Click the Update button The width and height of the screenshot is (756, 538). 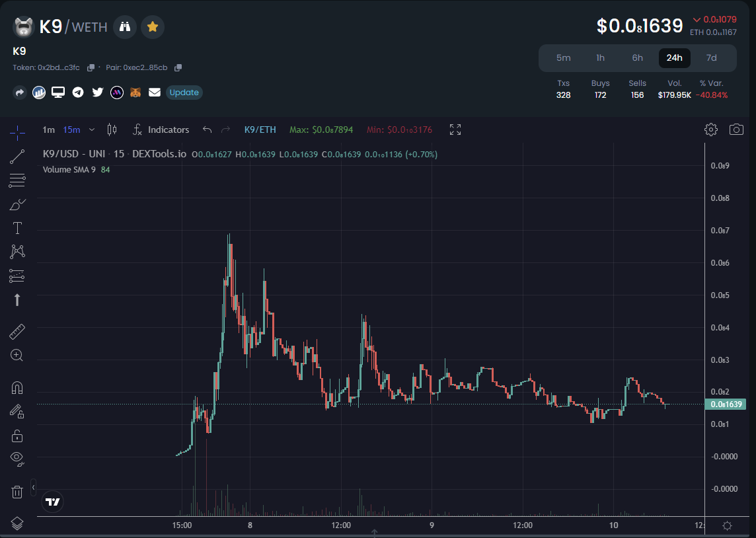point(184,93)
